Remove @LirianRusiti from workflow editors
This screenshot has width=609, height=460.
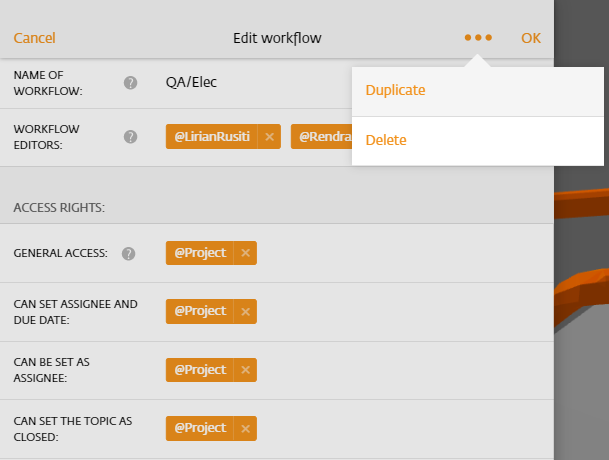pyautogui.click(x=269, y=137)
